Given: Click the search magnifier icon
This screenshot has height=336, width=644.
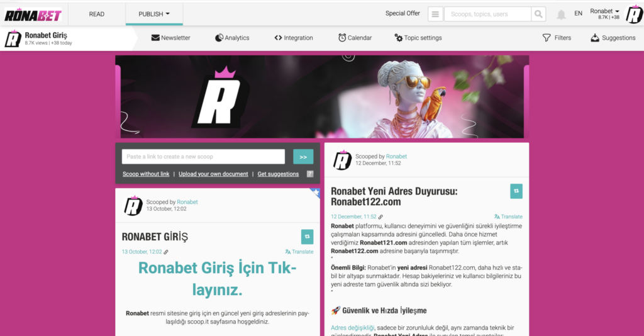Looking at the screenshot, I should coord(538,14).
